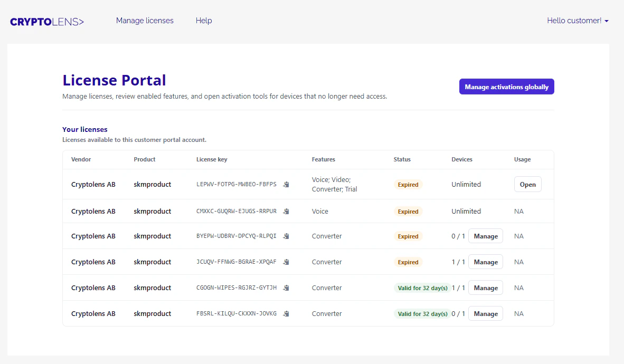Click Unlimited devices in the CMXKC row
This screenshot has width=624, height=364.
(x=466, y=211)
